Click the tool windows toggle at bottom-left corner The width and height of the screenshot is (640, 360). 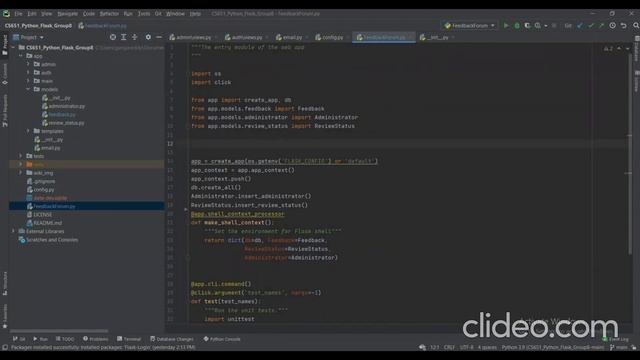pos(4,348)
